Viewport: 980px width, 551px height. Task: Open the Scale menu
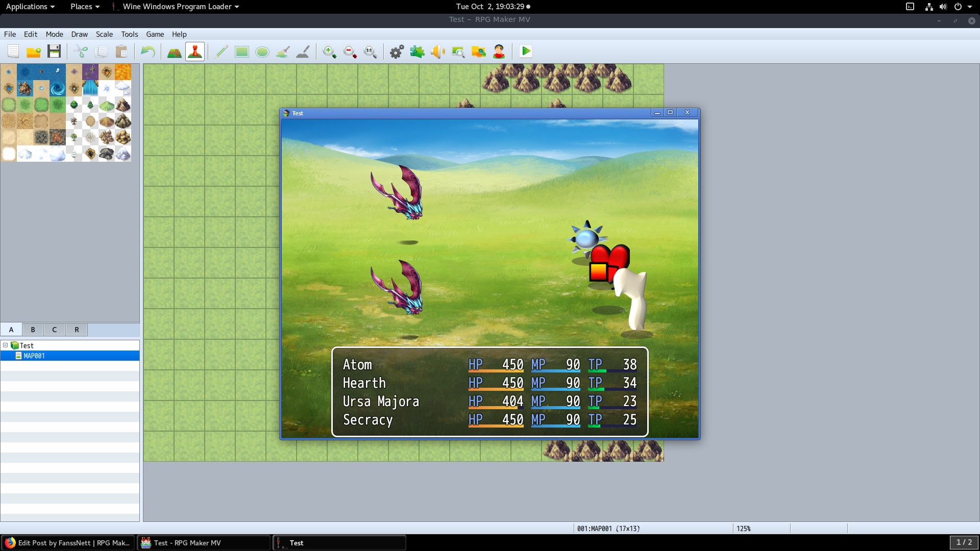[x=105, y=34]
